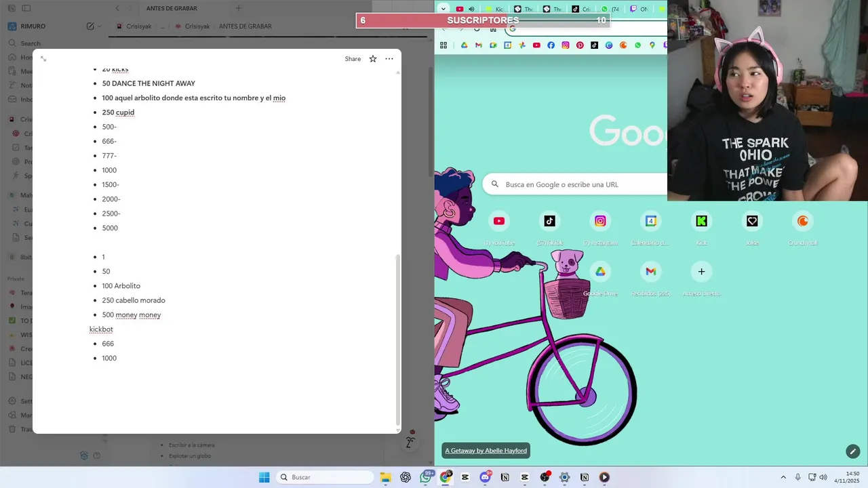Click 'kickbot' heading text

pos(101,329)
